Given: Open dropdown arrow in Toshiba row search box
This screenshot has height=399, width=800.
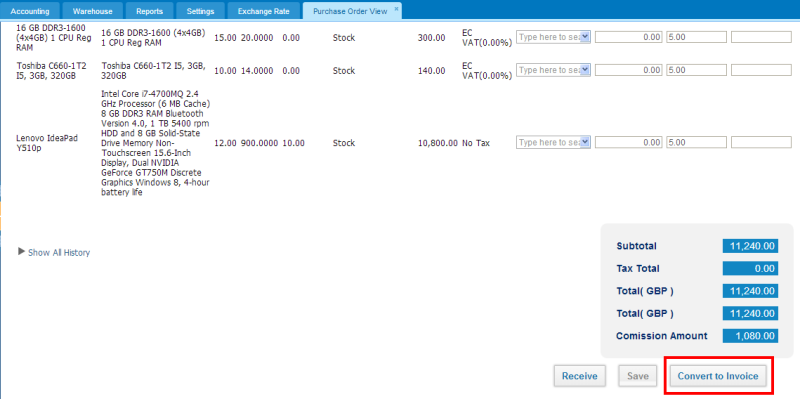Looking at the screenshot, I should click(x=585, y=70).
